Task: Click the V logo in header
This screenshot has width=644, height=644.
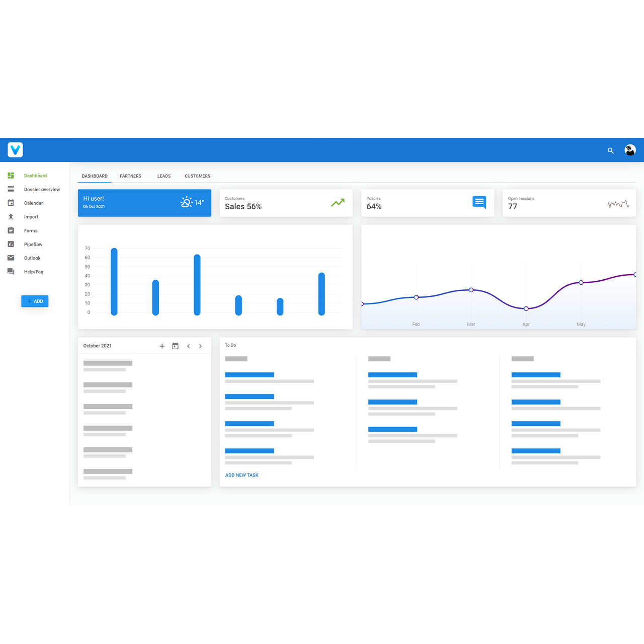Action: [15, 150]
